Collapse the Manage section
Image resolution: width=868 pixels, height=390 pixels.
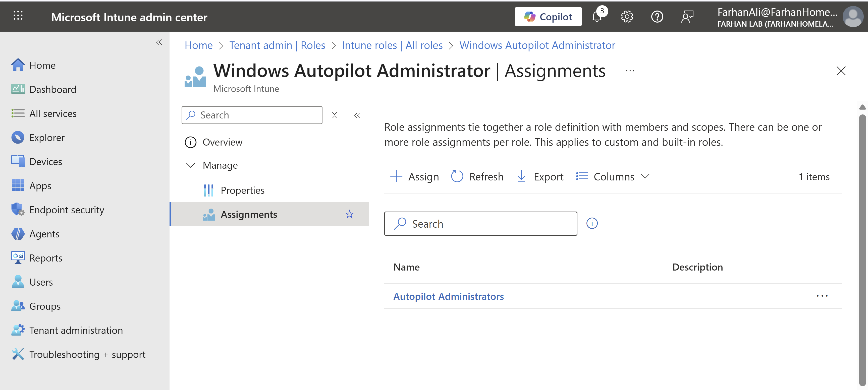(191, 165)
